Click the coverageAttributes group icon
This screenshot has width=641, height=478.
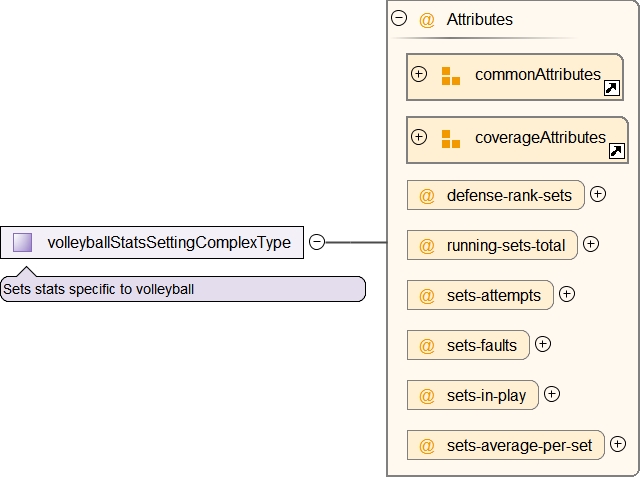[450, 138]
